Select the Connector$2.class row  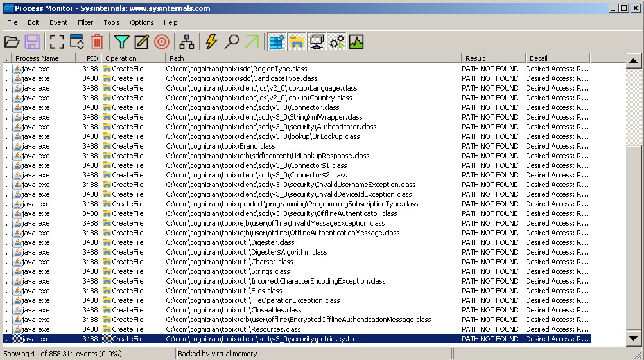(296, 175)
